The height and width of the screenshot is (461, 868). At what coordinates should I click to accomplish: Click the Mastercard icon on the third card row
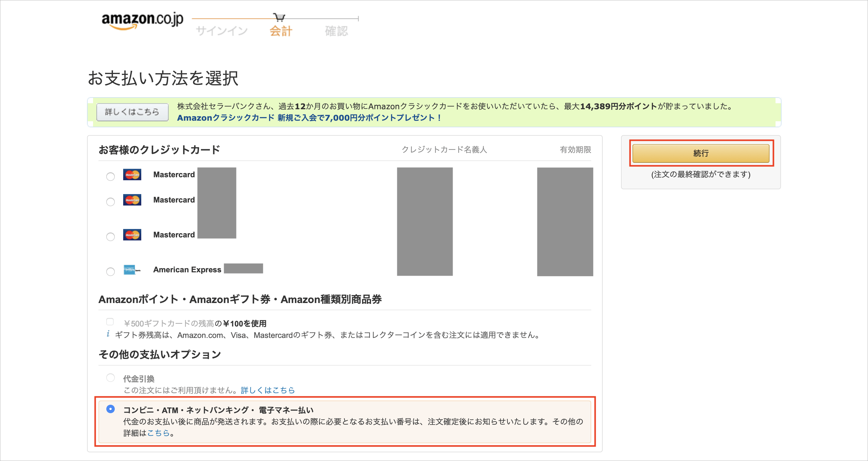pyautogui.click(x=132, y=235)
